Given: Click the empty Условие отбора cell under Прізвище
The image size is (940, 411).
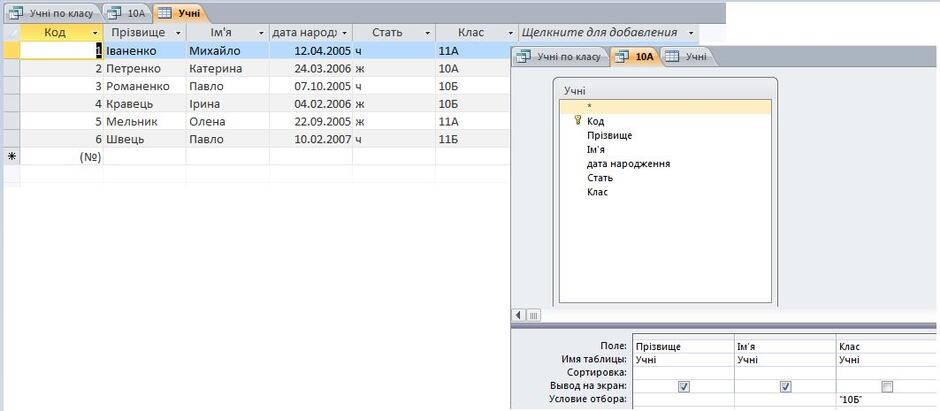Looking at the screenshot, I should 683,399.
